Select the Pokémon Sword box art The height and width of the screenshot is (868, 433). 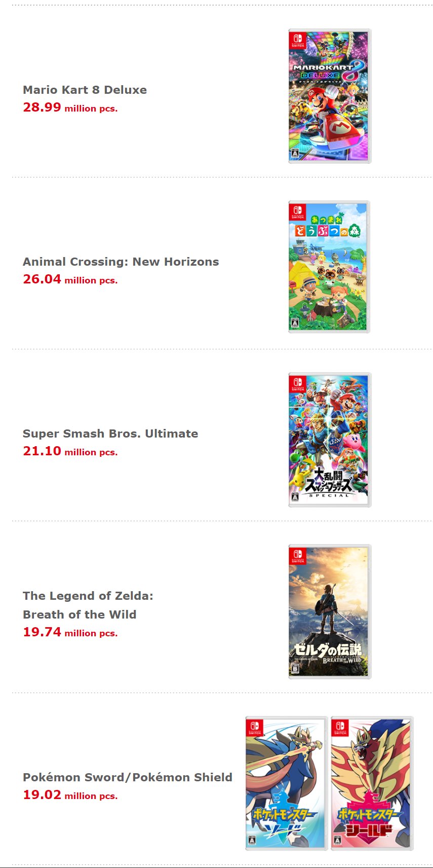287,783
